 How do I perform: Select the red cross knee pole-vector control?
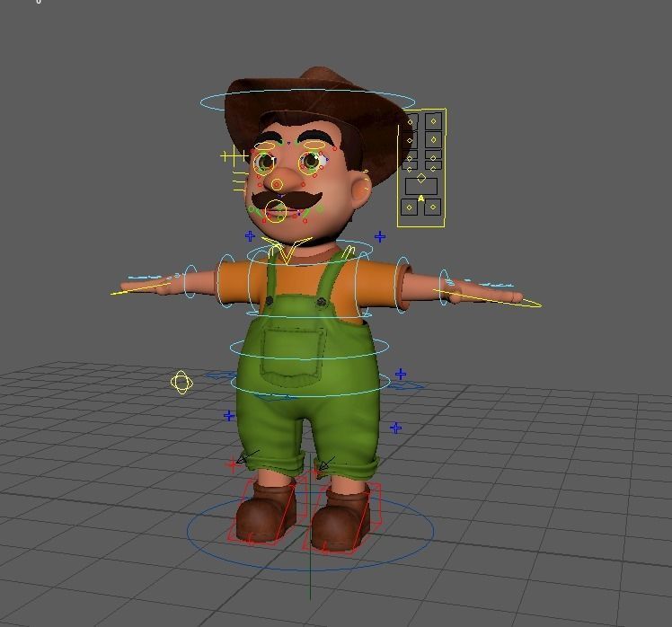(x=233, y=464)
